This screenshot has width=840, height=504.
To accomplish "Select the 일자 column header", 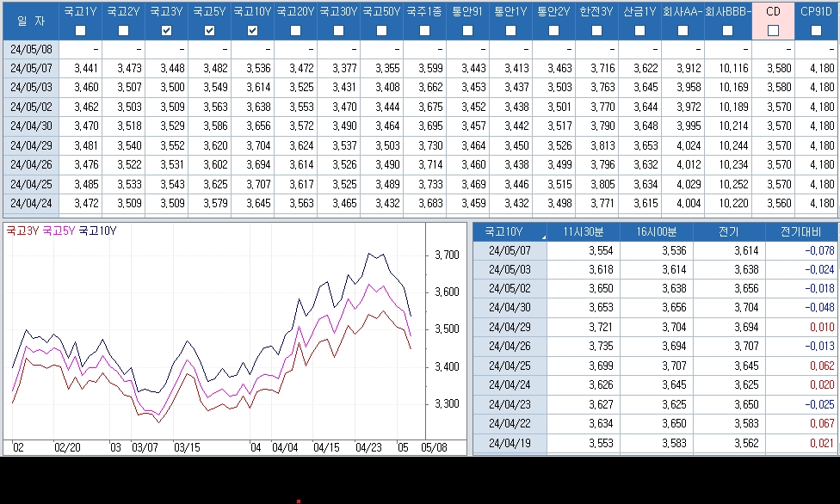I will click(x=30, y=21).
